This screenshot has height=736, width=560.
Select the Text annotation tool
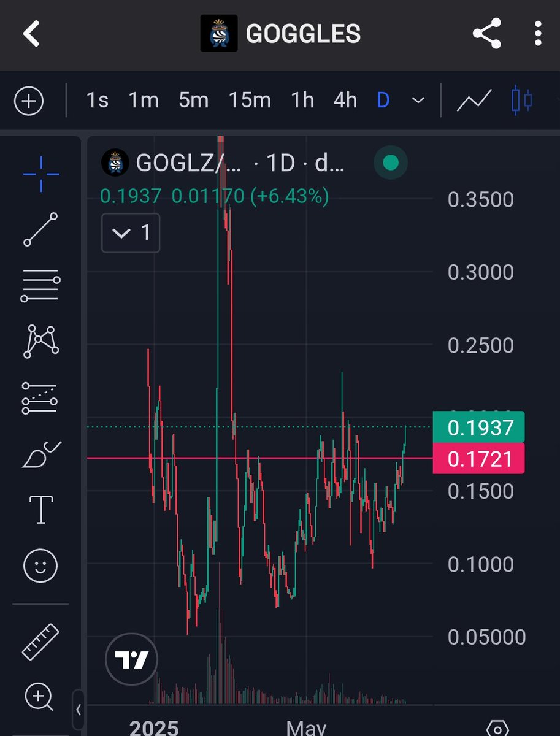[41, 509]
